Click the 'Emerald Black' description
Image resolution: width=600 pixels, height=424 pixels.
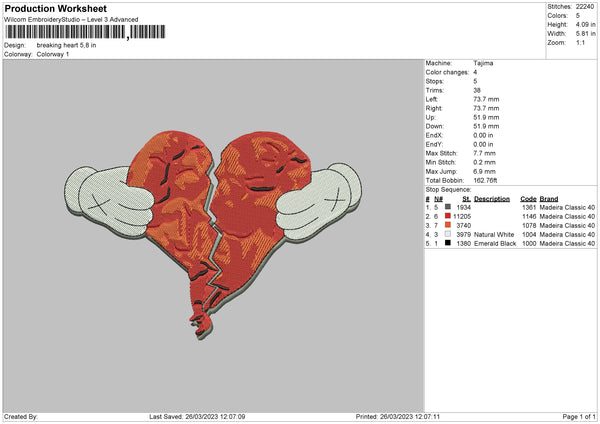pyautogui.click(x=495, y=243)
